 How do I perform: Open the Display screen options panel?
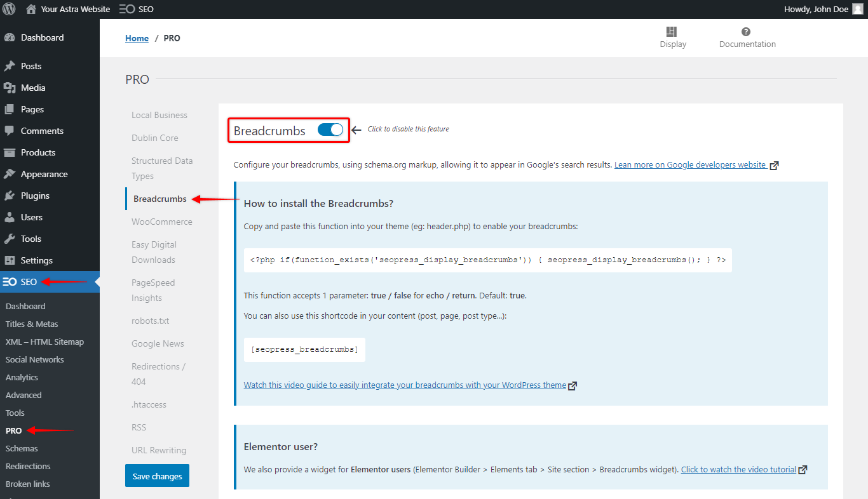(x=672, y=37)
